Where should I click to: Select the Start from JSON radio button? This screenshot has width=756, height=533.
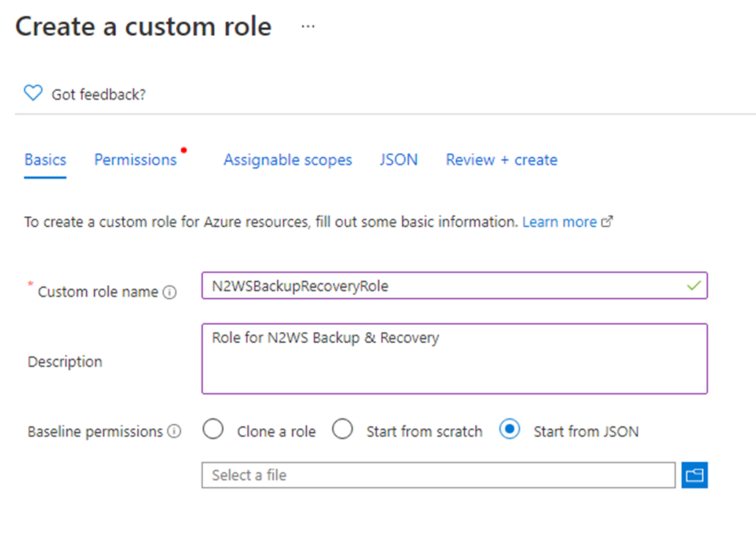pyautogui.click(x=509, y=430)
